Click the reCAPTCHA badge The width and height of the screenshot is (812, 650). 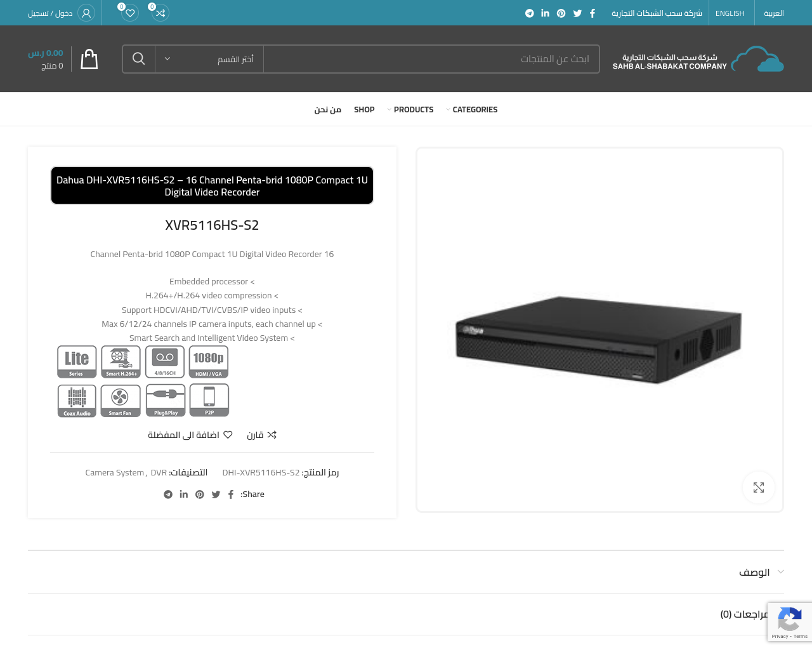[x=790, y=622]
